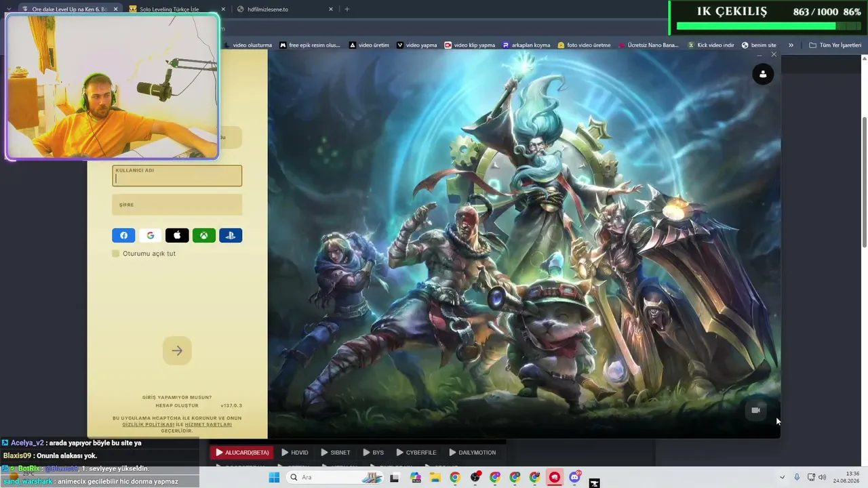This screenshot has height=488, width=868.
Task: Focus the KULLANICI ADI username field
Action: pyautogui.click(x=177, y=176)
